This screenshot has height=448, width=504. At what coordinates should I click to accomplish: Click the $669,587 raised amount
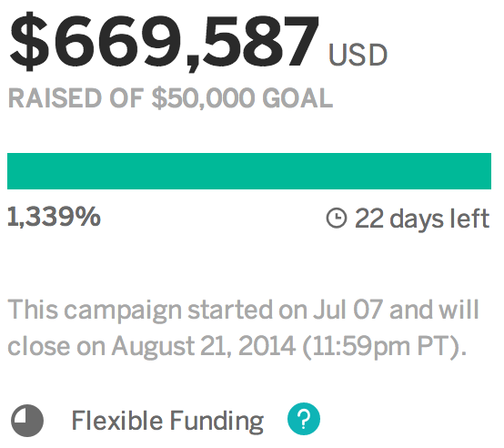tap(165, 41)
